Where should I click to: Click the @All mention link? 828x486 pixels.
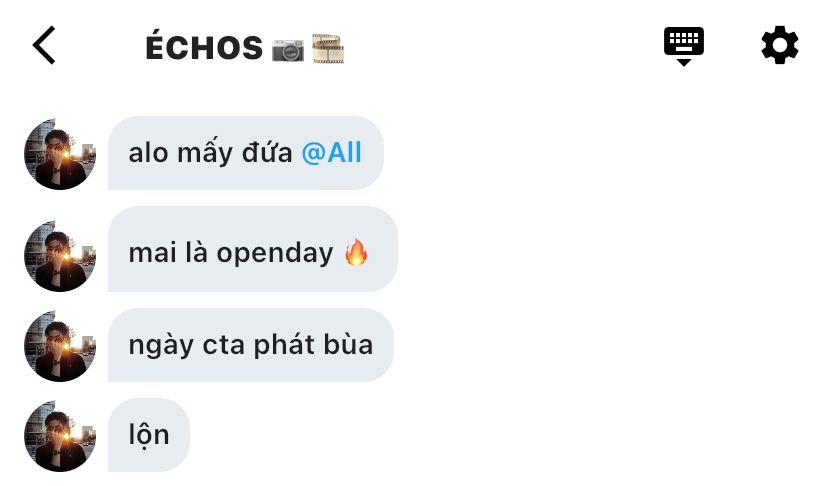(332, 153)
